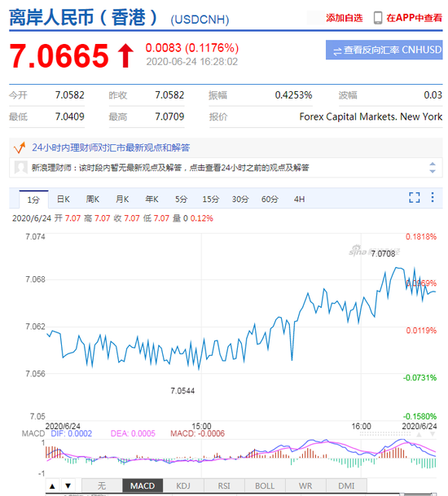Select BOLL indicator option
This screenshot has height=496, width=448.
tap(265, 486)
